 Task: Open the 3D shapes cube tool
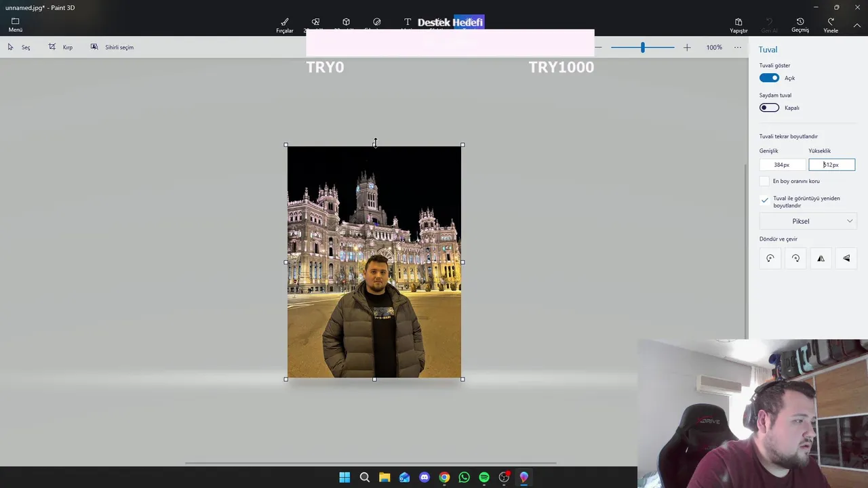(x=346, y=22)
